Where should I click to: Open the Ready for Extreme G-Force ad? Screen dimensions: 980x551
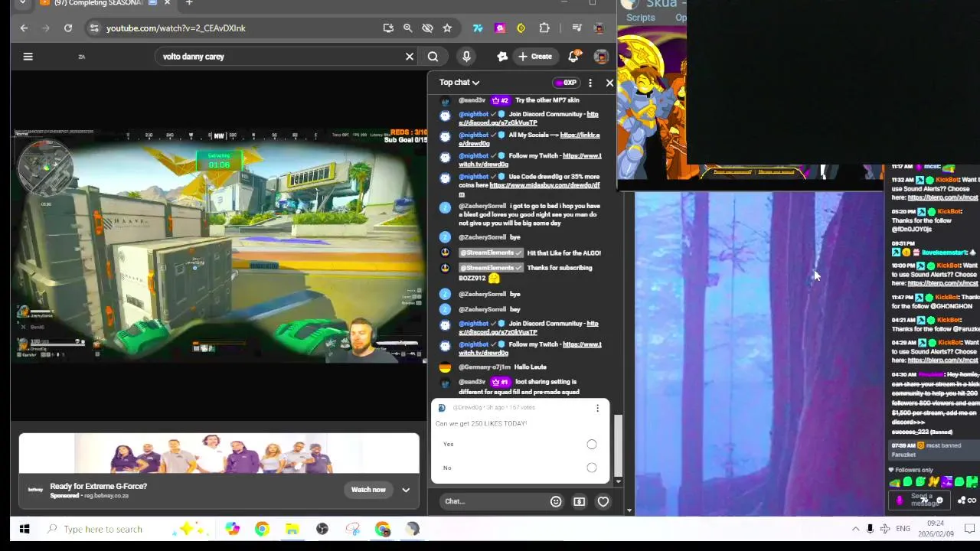[98, 486]
